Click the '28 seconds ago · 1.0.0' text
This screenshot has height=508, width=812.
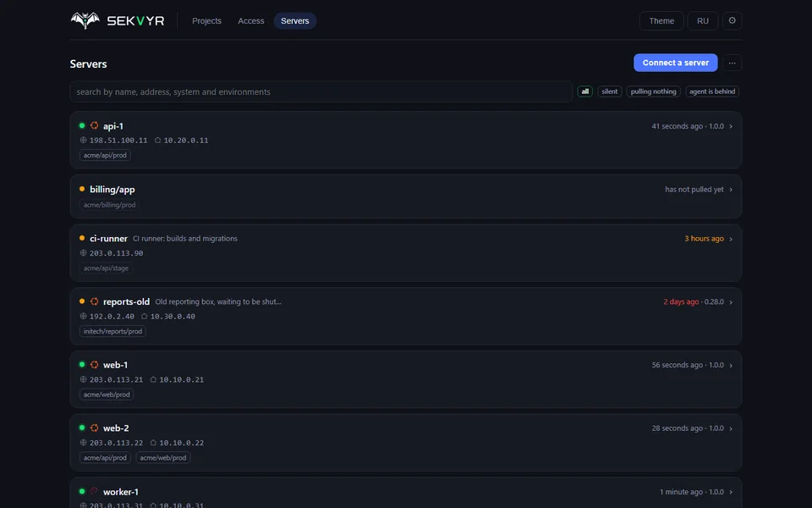pyautogui.click(x=688, y=428)
